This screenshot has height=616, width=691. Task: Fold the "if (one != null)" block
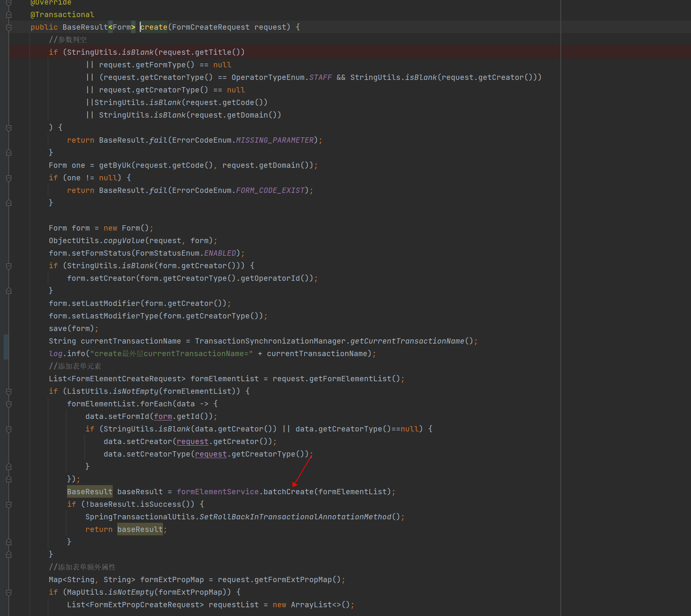[x=9, y=178]
